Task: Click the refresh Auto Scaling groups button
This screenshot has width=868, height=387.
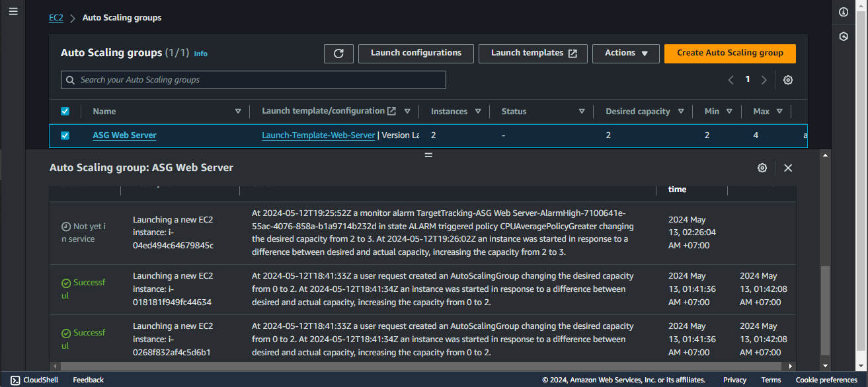Action: pos(338,53)
